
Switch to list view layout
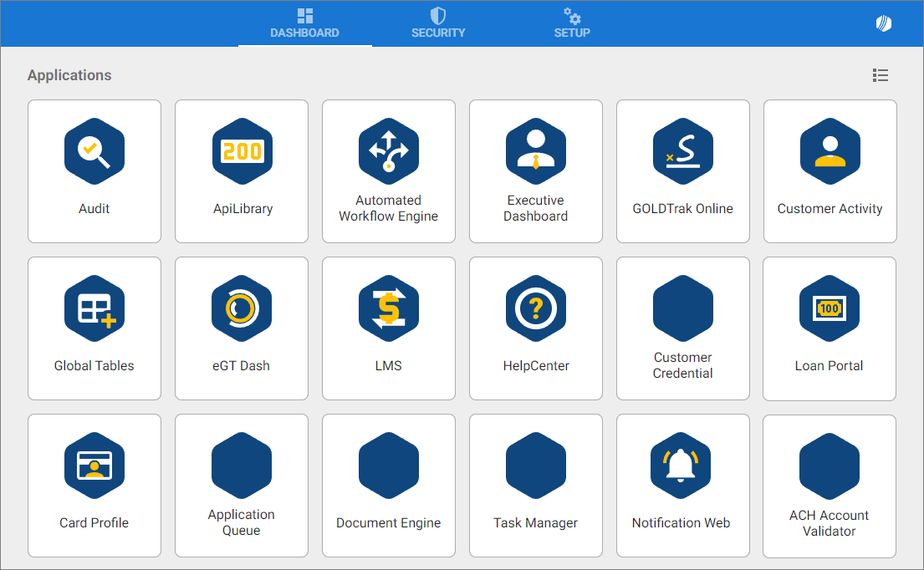tap(880, 75)
